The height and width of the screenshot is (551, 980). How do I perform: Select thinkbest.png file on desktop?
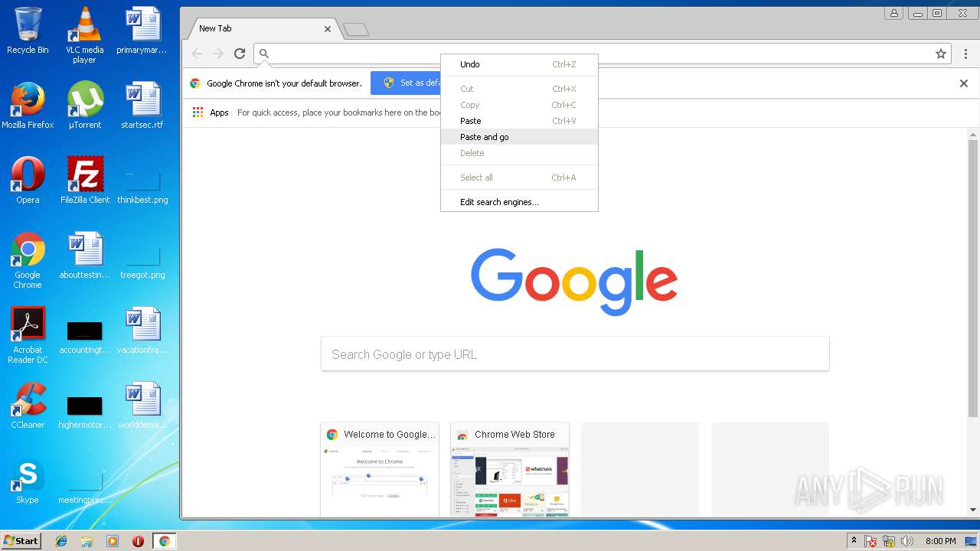[142, 187]
